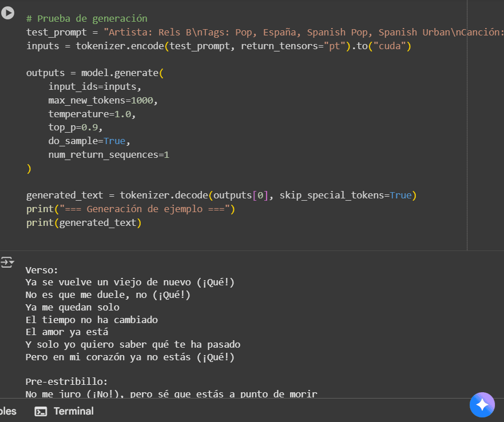The image size is (504, 422).
Task: Run the cell with the play button
Action: (8, 14)
